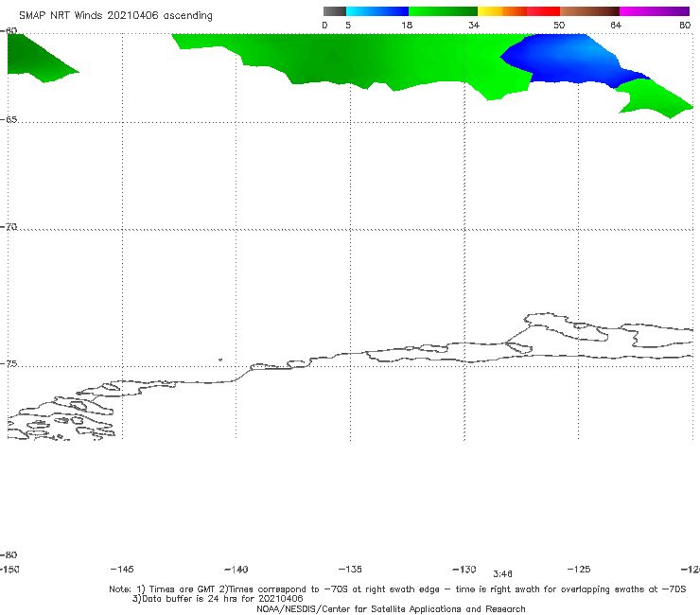Click the color bar label 5

point(348,25)
